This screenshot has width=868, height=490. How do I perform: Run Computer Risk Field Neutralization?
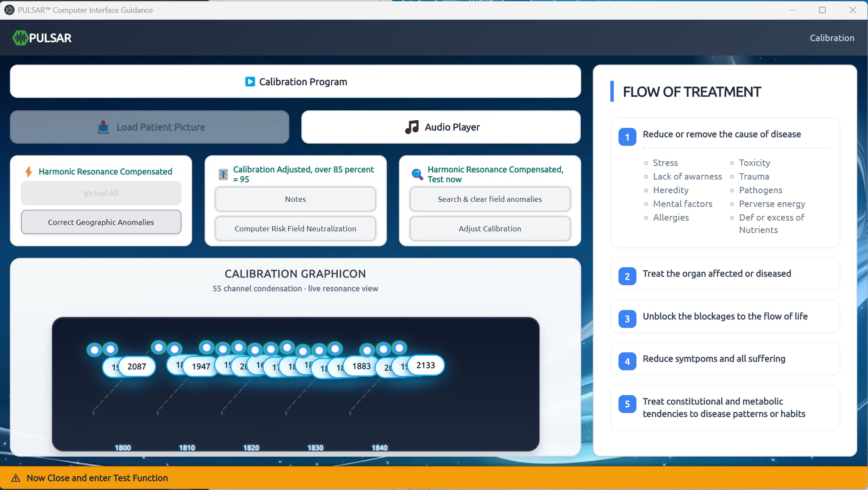(x=295, y=228)
